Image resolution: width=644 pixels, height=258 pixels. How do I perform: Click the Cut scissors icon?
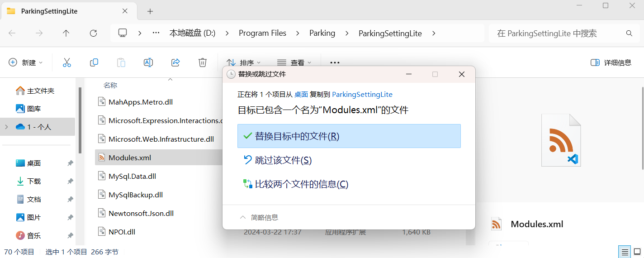point(67,62)
